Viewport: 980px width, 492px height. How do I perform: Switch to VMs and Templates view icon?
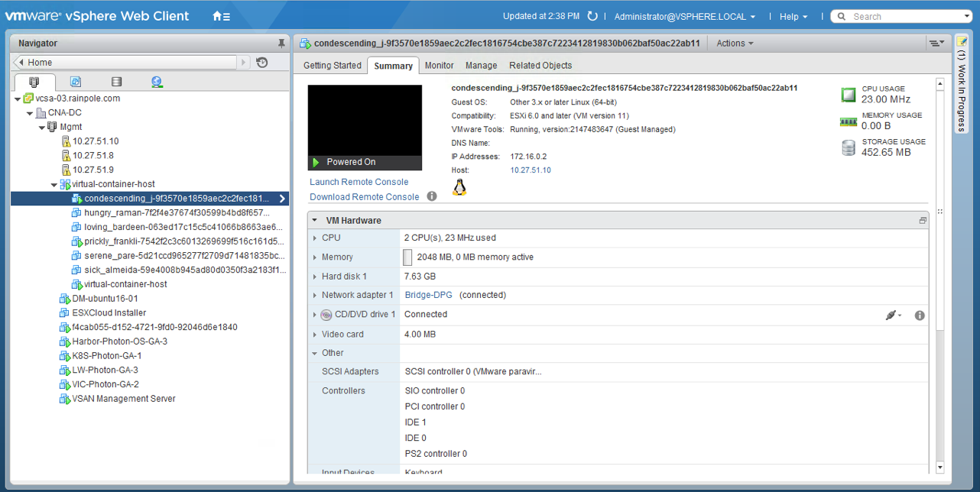[x=76, y=82]
